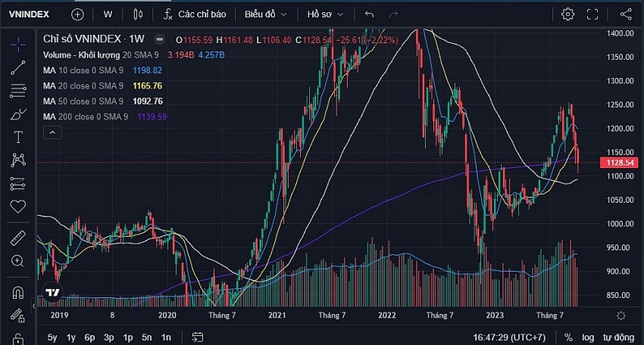Viewport: 644px width, 345px height.
Task: Click the minus button beside the 1W title
Action: coord(159,39)
